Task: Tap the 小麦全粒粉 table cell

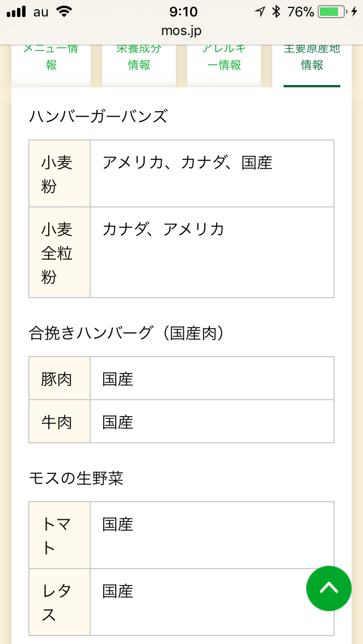Action: coord(60,252)
